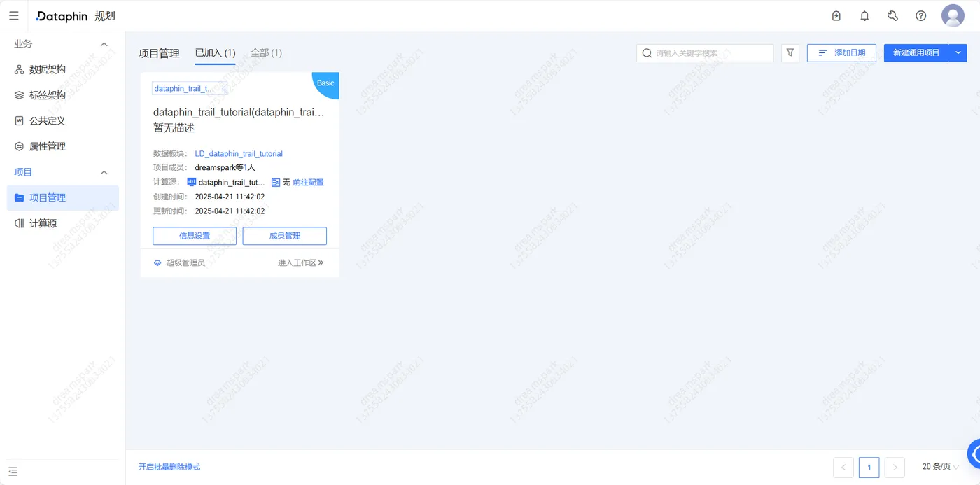Click the search magnifier icon
980x485 pixels.
(647, 53)
